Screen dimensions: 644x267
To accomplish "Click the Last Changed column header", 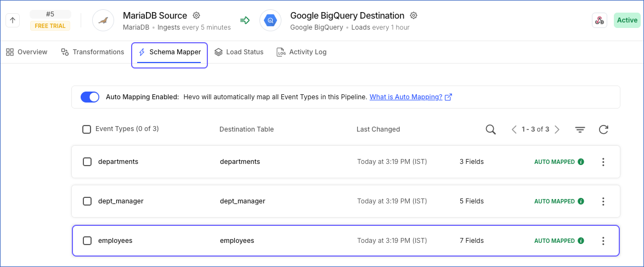I will tap(379, 129).
